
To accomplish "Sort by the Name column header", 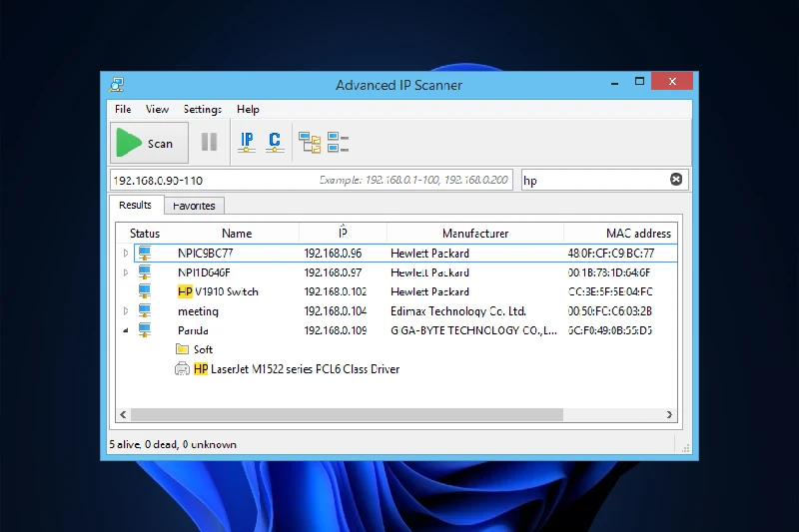I will pyautogui.click(x=237, y=234).
